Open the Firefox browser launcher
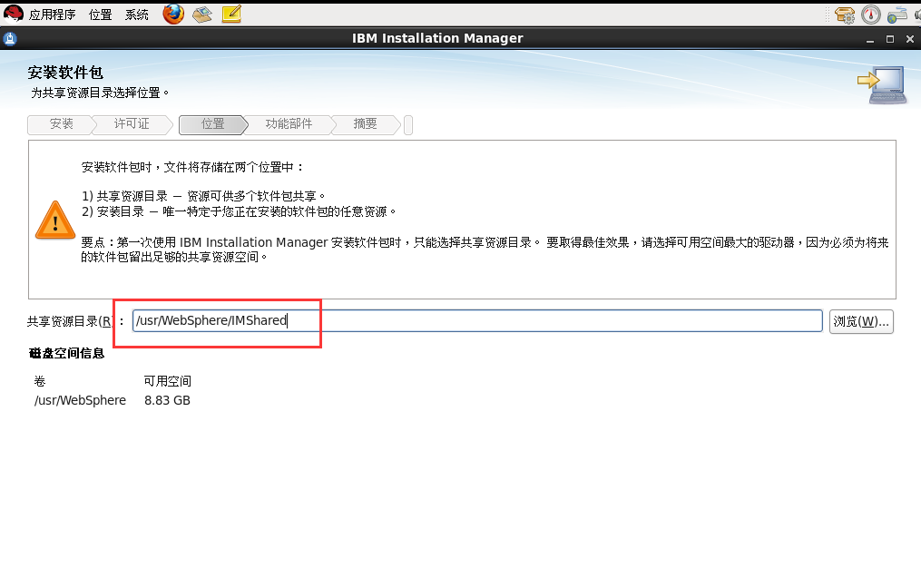This screenshot has width=921, height=588. 173,14
